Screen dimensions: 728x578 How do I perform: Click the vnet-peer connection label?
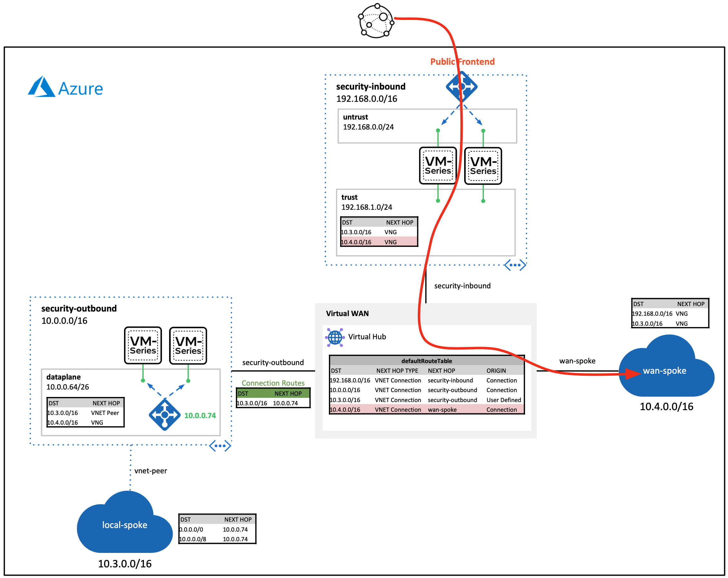[x=151, y=471]
